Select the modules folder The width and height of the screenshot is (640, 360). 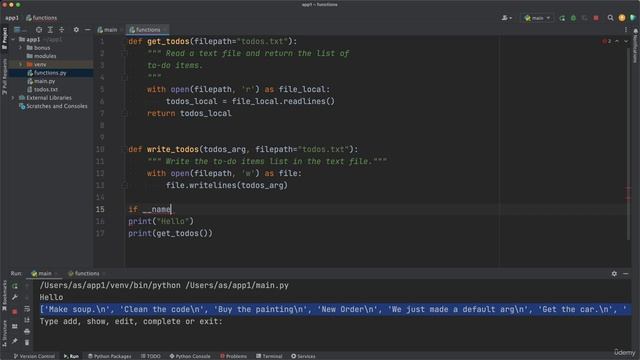[x=41, y=56]
